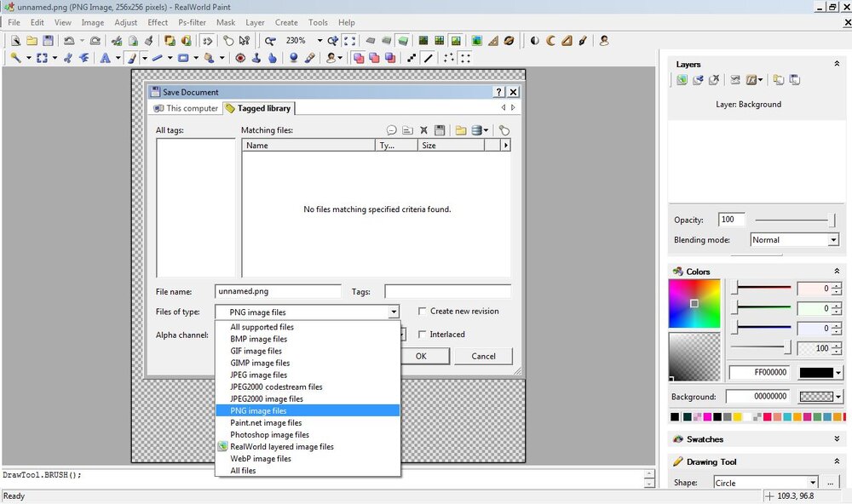Select the brush drawing tool icon
Viewport: 852px width, 504px height.
click(132, 58)
